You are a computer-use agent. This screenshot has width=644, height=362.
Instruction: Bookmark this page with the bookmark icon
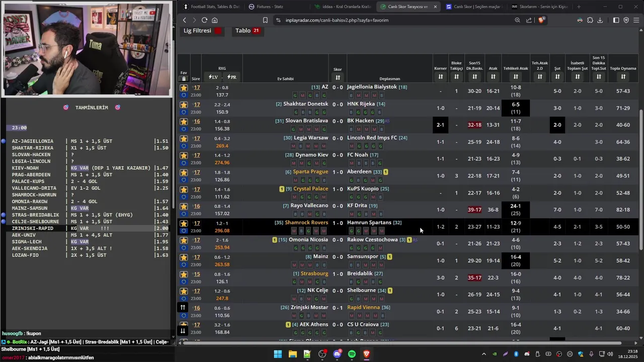point(265,20)
